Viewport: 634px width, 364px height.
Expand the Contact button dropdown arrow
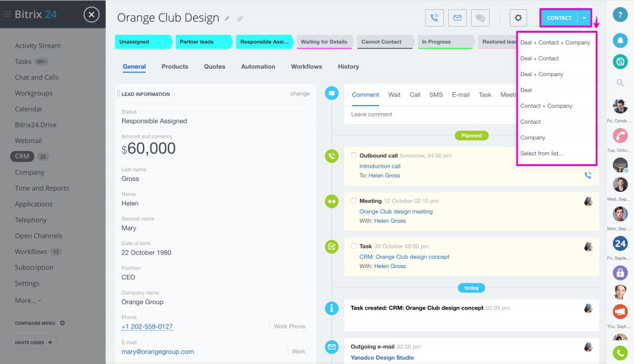pos(584,18)
